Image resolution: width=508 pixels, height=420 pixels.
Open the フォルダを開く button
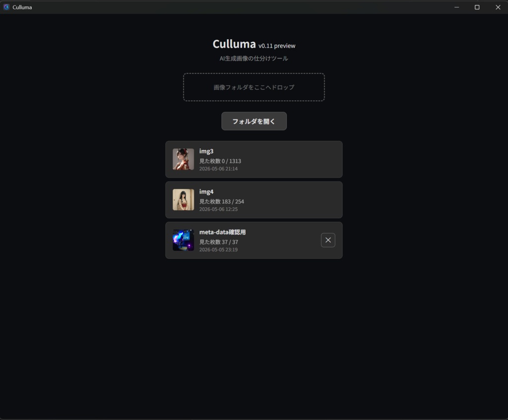tap(254, 121)
